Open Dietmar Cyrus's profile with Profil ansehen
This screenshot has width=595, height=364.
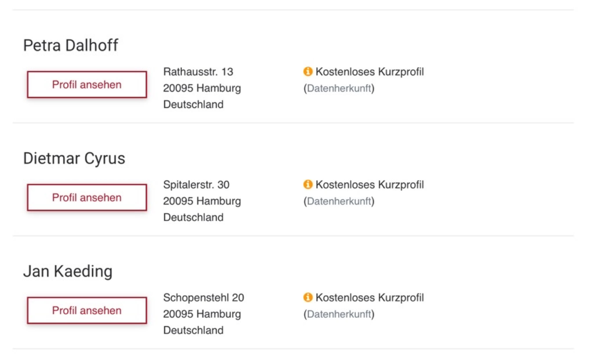pyautogui.click(x=87, y=198)
